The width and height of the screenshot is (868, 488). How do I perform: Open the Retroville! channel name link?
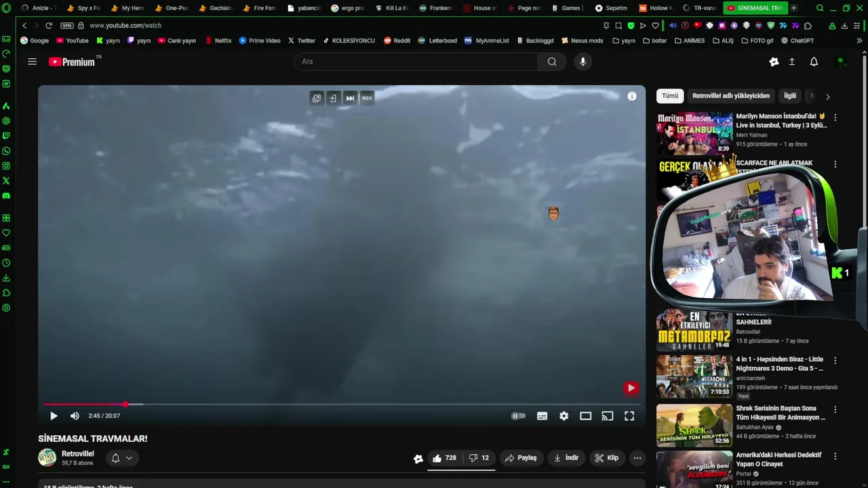point(78,454)
